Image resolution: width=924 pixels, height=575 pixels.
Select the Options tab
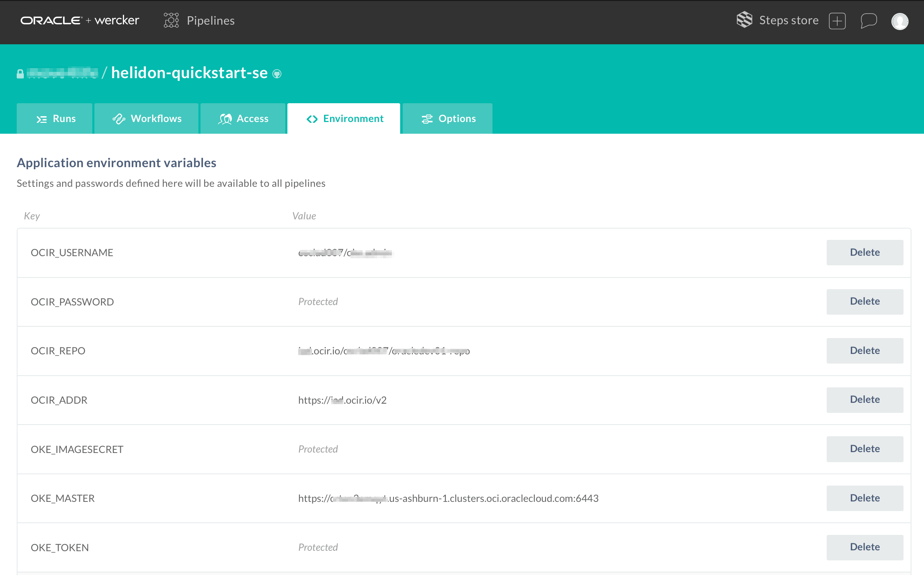click(448, 119)
